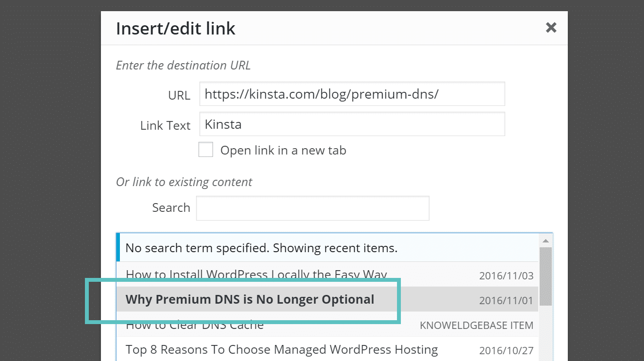Select Top 8 Reasons To Choose Managed WordPress Hosting
This screenshot has width=644, height=361.
[x=327, y=349]
